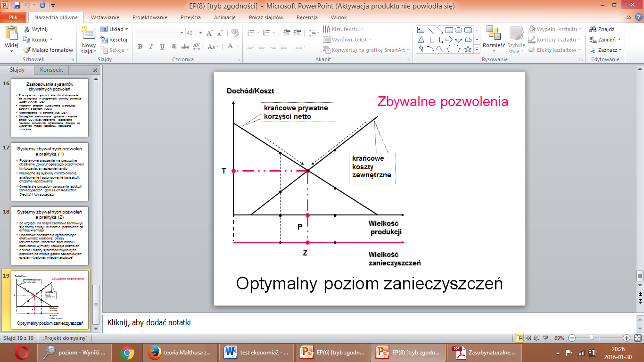Click the Wytnij scissors icon
Image resolution: width=644 pixels, height=362 pixels.
[27, 29]
